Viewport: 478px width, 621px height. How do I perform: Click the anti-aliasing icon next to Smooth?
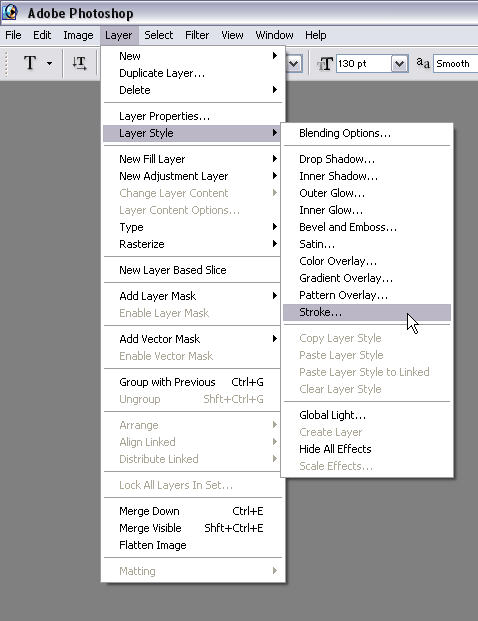(423, 63)
